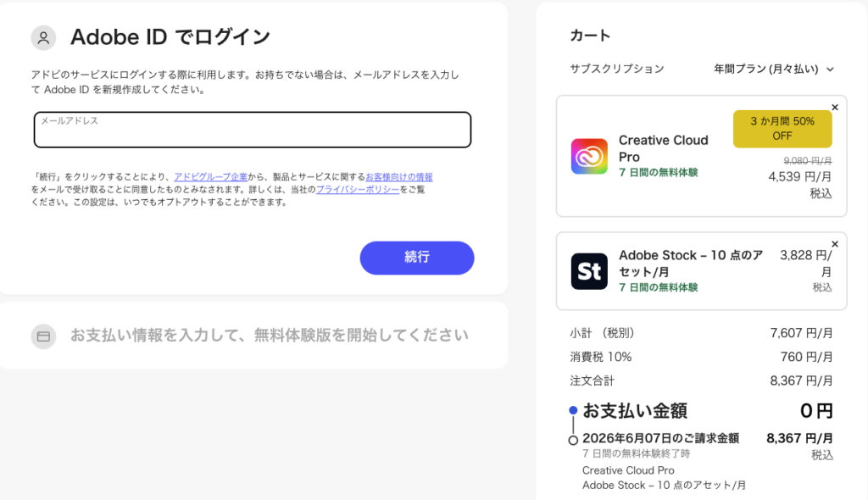Click the login description paragraph about Adobe ID
This screenshot has width=868, height=500.
click(245, 82)
